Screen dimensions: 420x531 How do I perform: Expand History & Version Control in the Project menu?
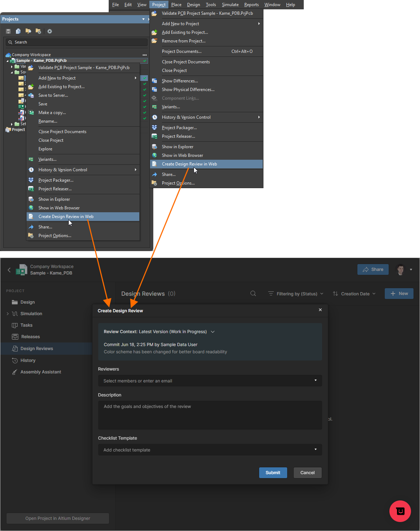[x=207, y=117]
